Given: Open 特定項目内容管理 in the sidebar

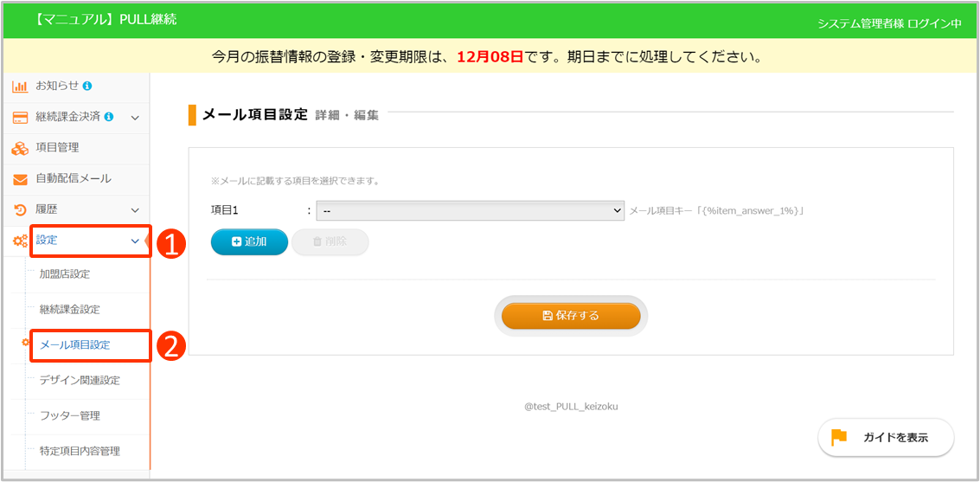Looking at the screenshot, I should tap(80, 451).
